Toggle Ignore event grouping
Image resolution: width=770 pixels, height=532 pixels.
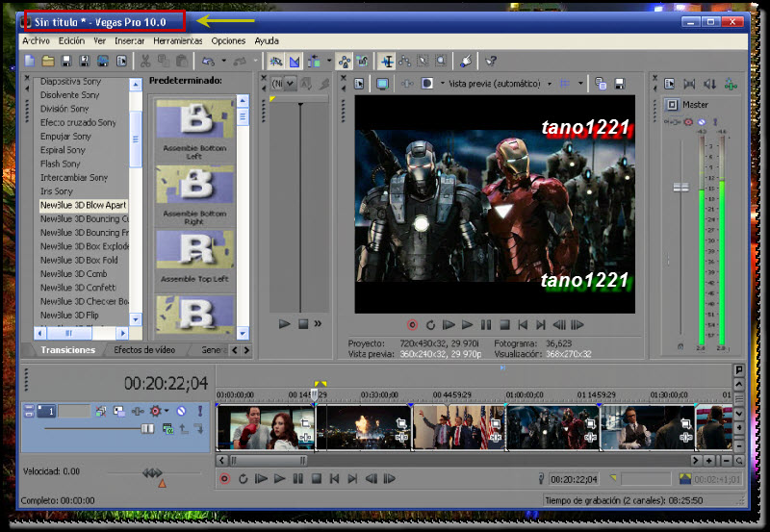point(363,61)
